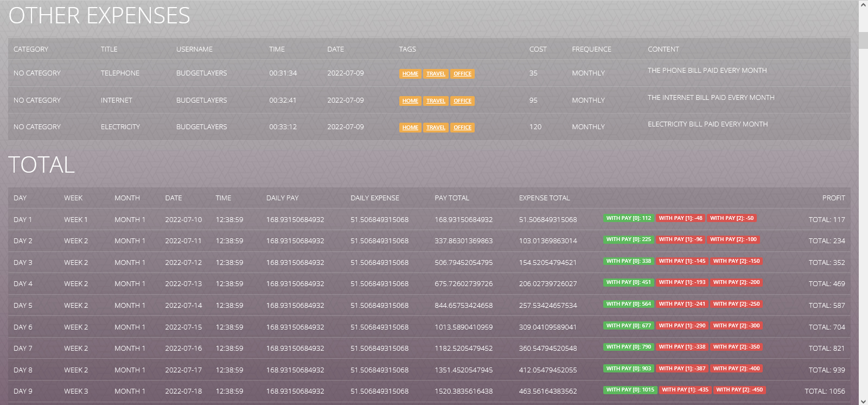Click the PROFIT column header
This screenshot has width=868, height=405.
[x=833, y=198]
